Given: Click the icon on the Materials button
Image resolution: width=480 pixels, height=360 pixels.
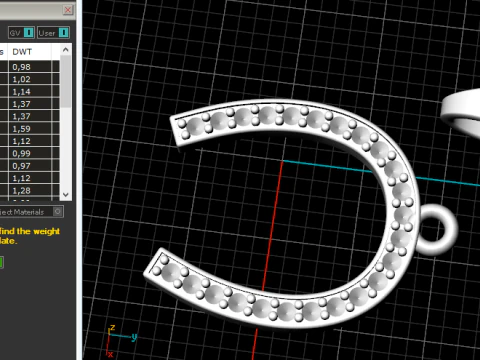Looking at the screenshot, I should coord(58,212).
